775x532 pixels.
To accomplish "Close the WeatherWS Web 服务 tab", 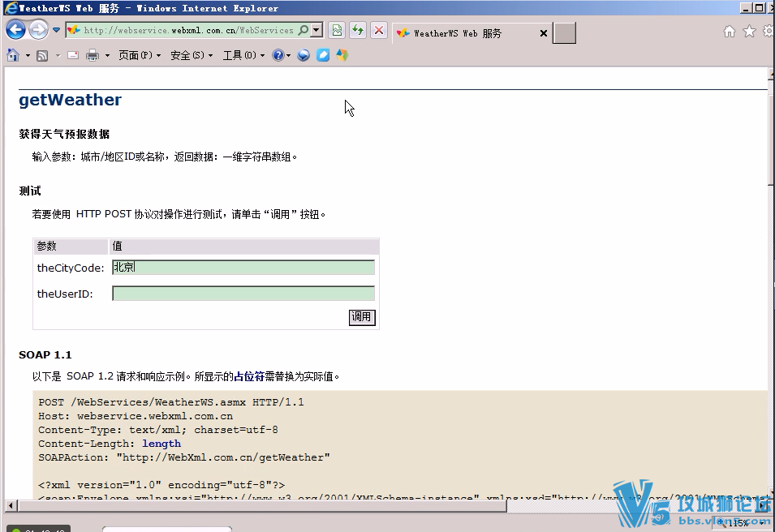I will (x=543, y=33).
